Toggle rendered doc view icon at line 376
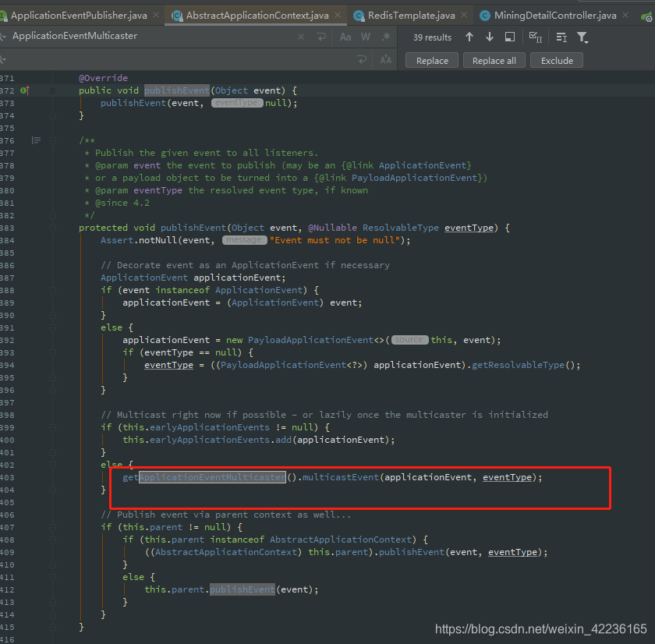Image resolution: width=655 pixels, height=644 pixels. click(37, 140)
